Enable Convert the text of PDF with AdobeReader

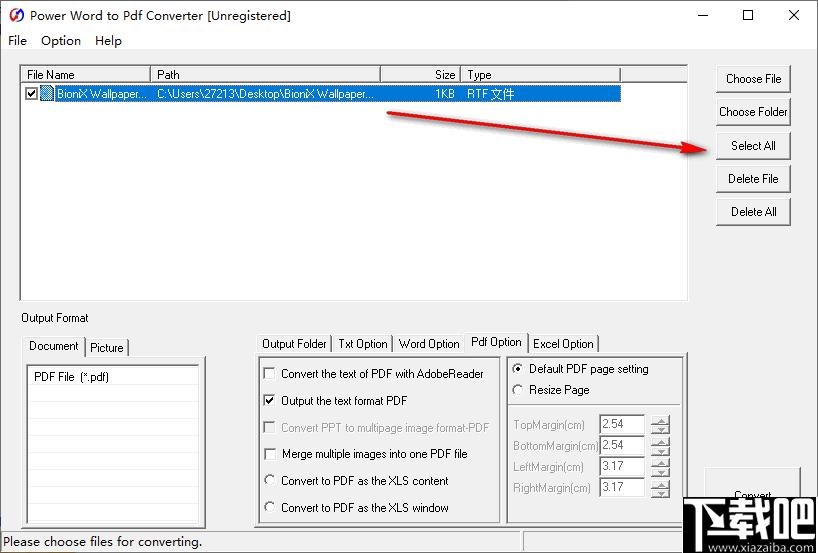(x=270, y=374)
